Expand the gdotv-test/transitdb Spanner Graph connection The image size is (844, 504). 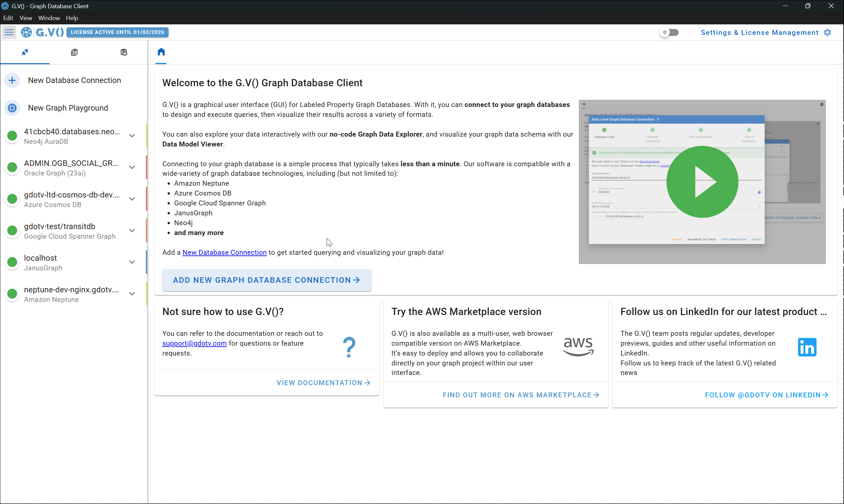[x=132, y=231]
